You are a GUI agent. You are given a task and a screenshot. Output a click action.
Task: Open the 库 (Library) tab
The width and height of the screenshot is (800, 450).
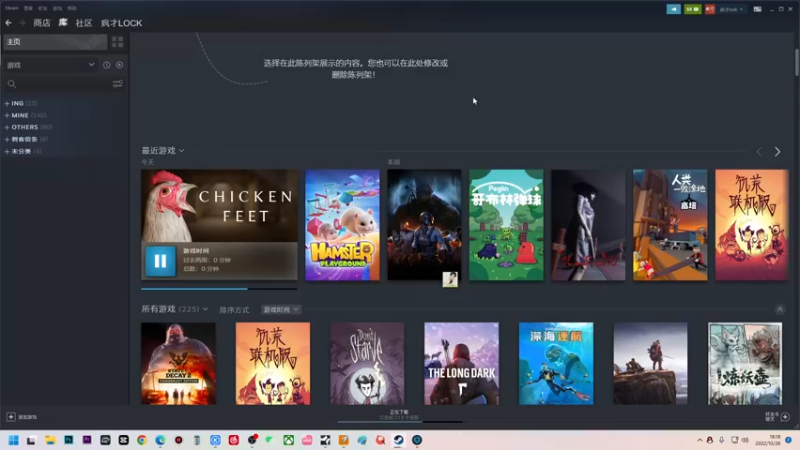(63, 22)
